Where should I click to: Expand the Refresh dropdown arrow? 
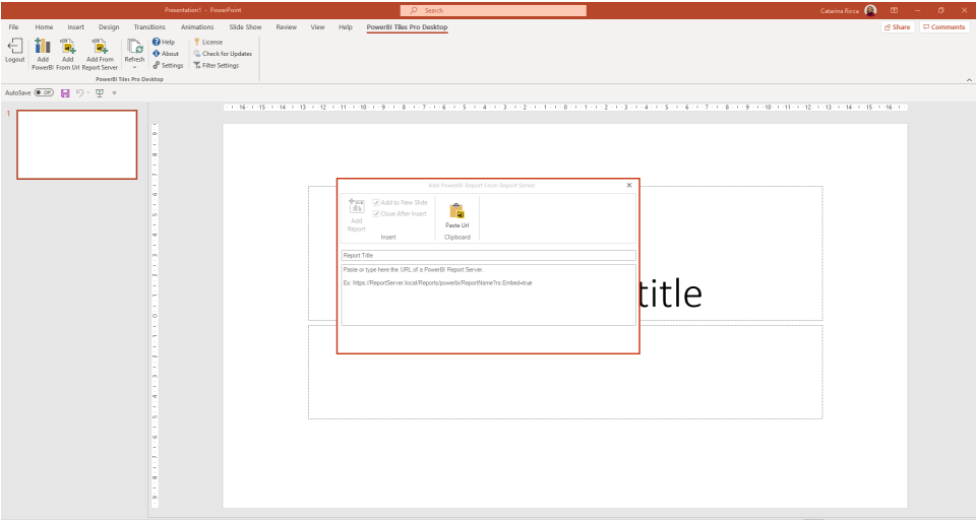point(134,67)
